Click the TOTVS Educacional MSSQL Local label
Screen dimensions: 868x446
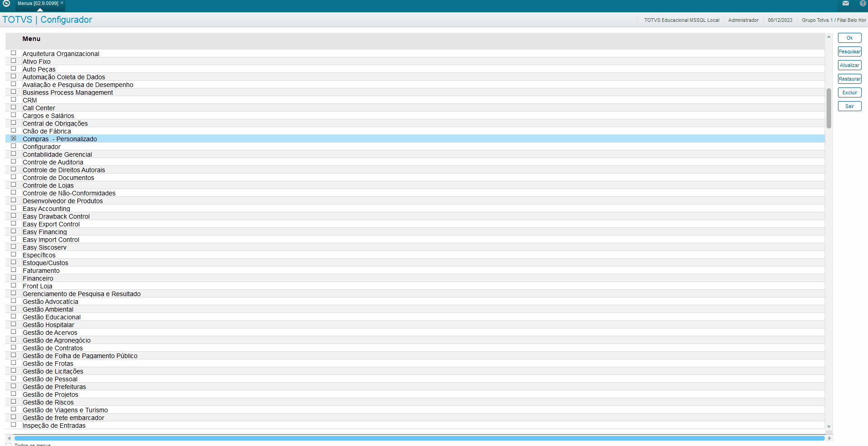(681, 20)
